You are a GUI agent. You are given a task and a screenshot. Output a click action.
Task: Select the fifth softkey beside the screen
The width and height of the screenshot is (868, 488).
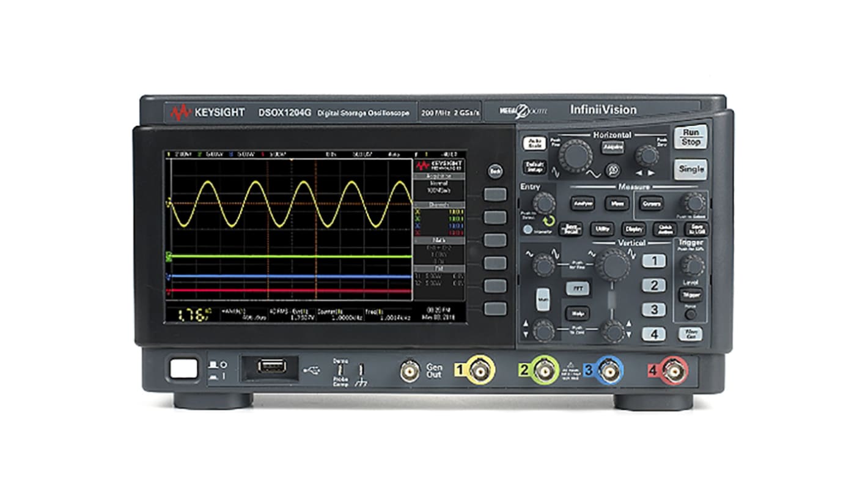click(x=495, y=286)
